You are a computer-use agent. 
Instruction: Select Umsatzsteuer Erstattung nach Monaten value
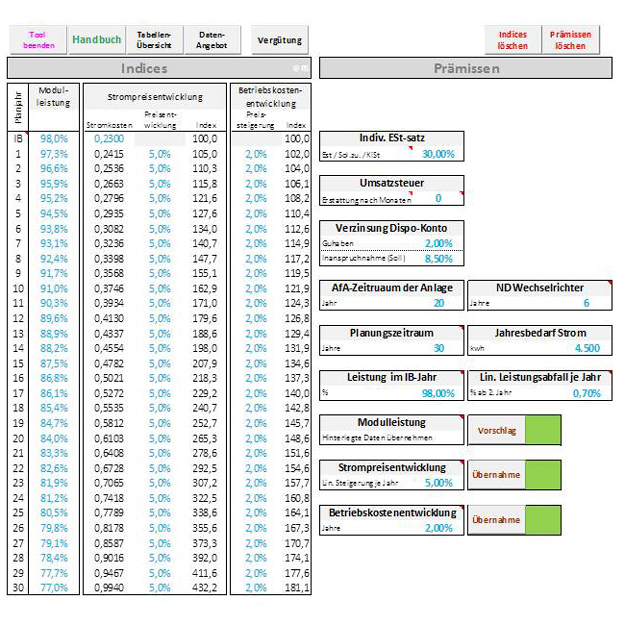[437, 199]
